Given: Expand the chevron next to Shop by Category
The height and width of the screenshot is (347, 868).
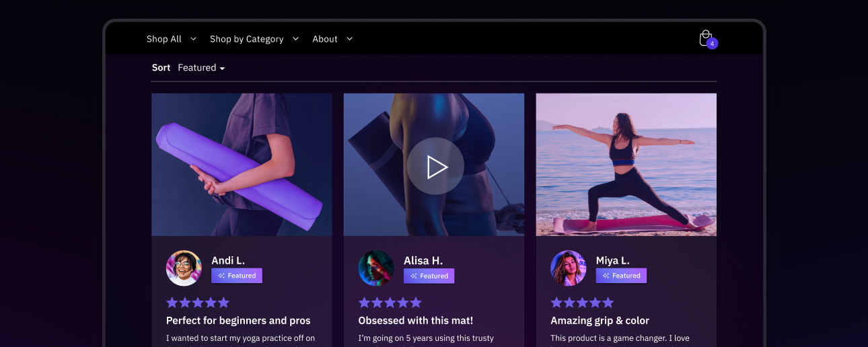Looking at the screenshot, I should point(295,39).
